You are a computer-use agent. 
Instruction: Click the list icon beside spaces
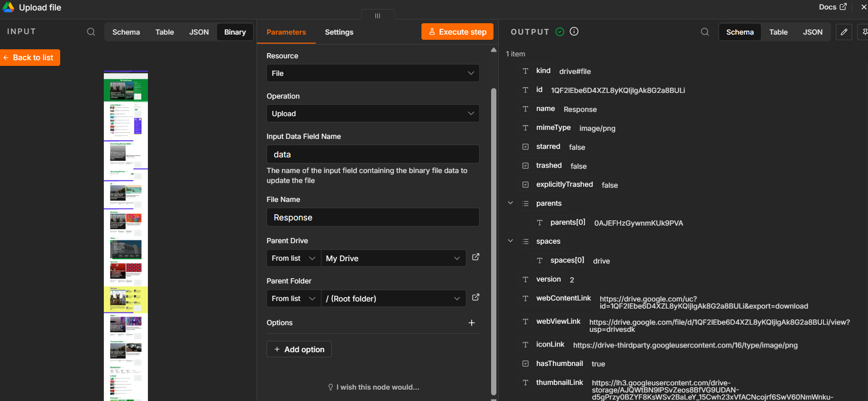click(x=525, y=241)
